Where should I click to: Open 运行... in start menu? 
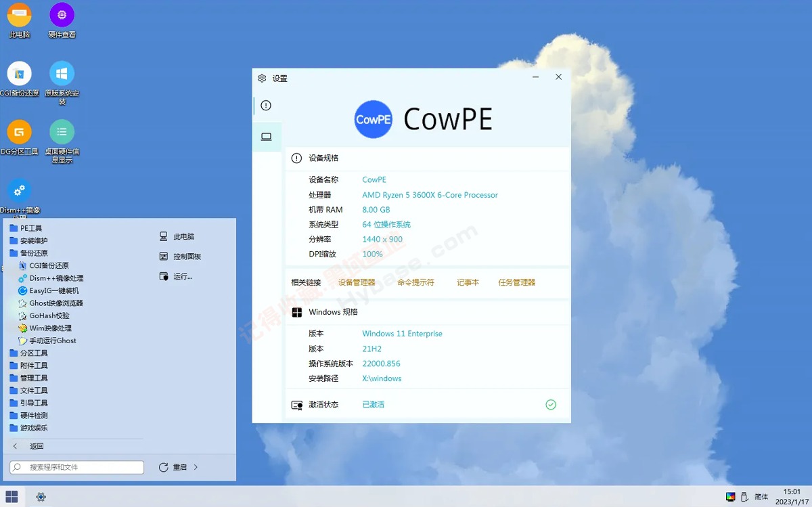(x=177, y=276)
